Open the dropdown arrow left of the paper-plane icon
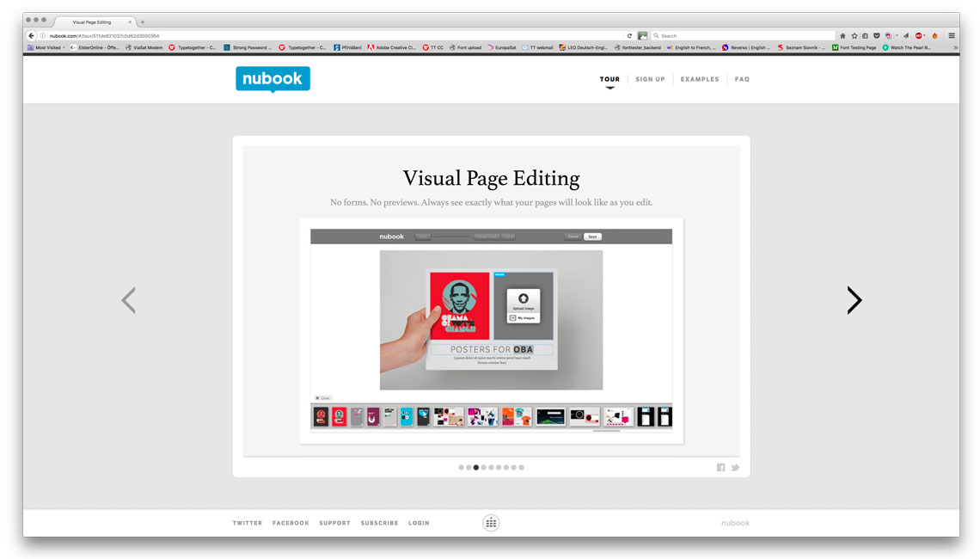This screenshot has width=980, height=559. (897, 35)
